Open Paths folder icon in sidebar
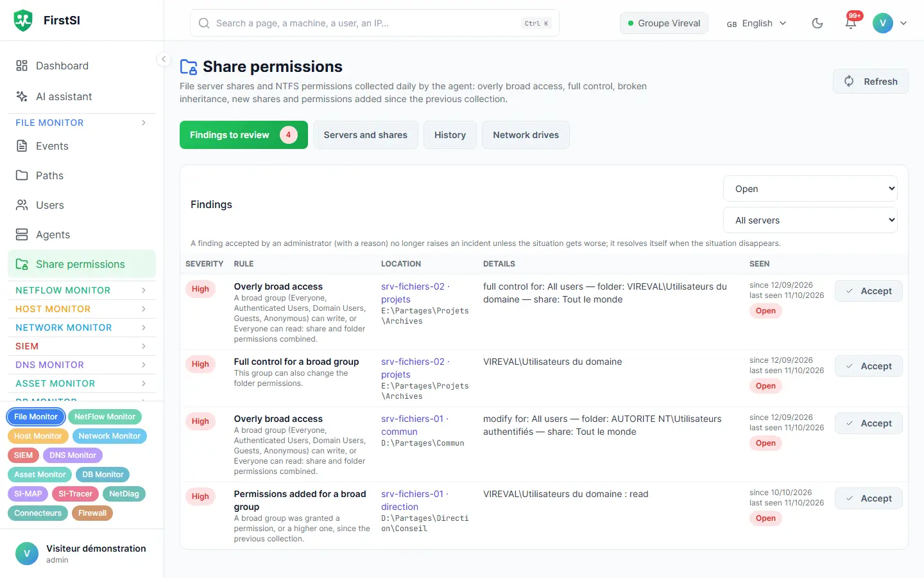 coord(22,175)
